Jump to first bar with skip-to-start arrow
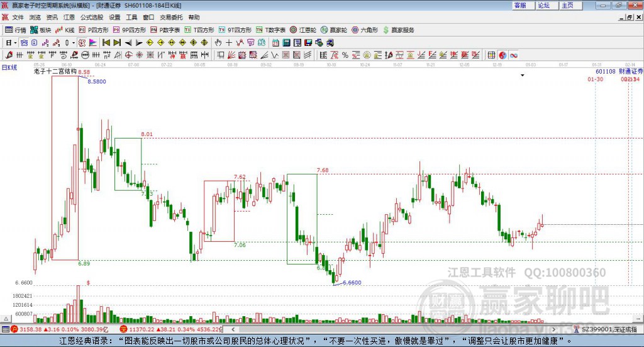Viewport: 644px width, 347px height. point(106,43)
